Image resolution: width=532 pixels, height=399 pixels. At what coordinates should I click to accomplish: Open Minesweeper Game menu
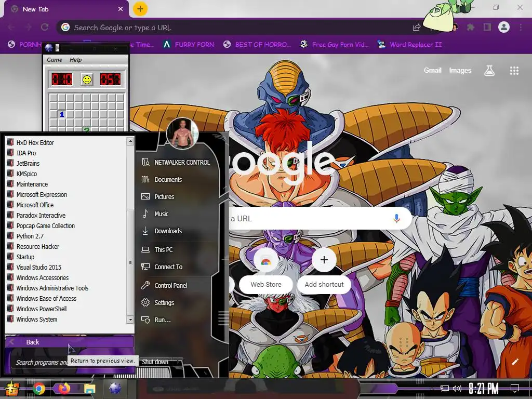pyautogui.click(x=54, y=60)
